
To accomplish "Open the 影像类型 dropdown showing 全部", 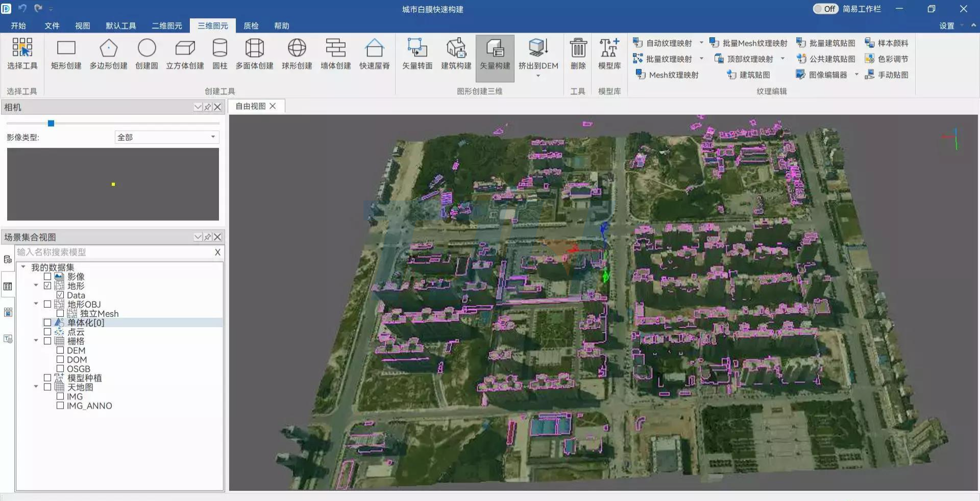I will (x=166, y=137).
